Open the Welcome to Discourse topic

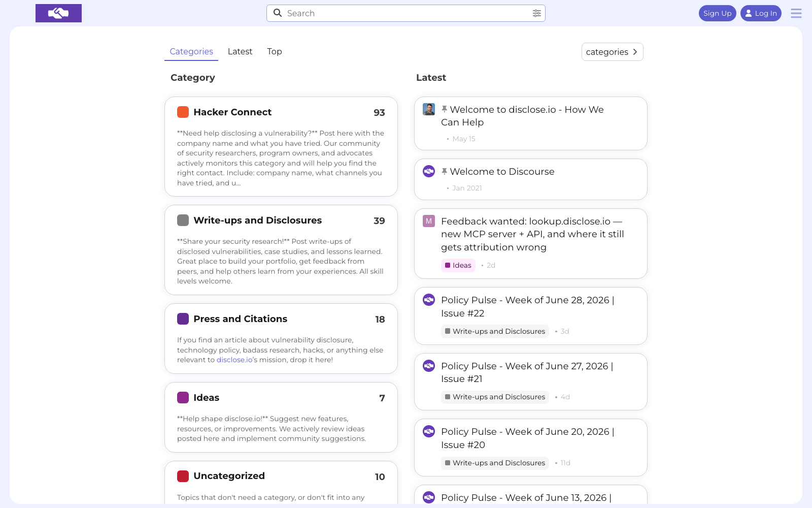point(502,172)
